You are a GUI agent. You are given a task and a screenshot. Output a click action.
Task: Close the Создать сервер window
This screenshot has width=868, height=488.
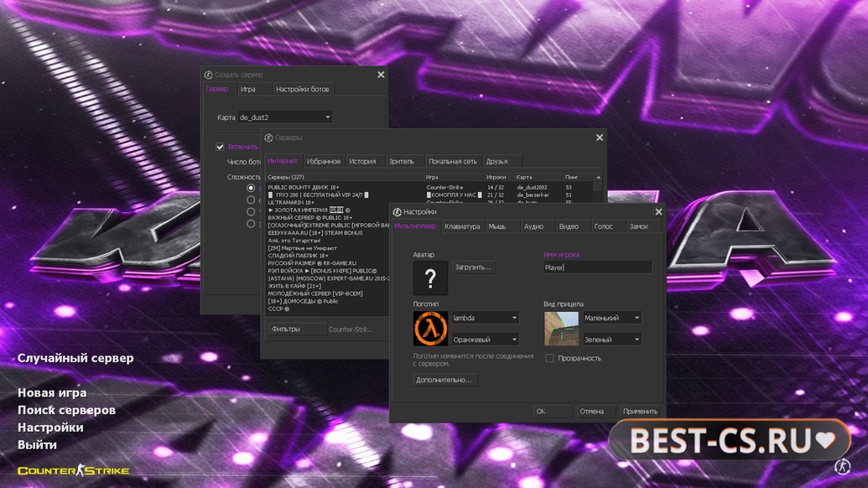coord(381,75)
